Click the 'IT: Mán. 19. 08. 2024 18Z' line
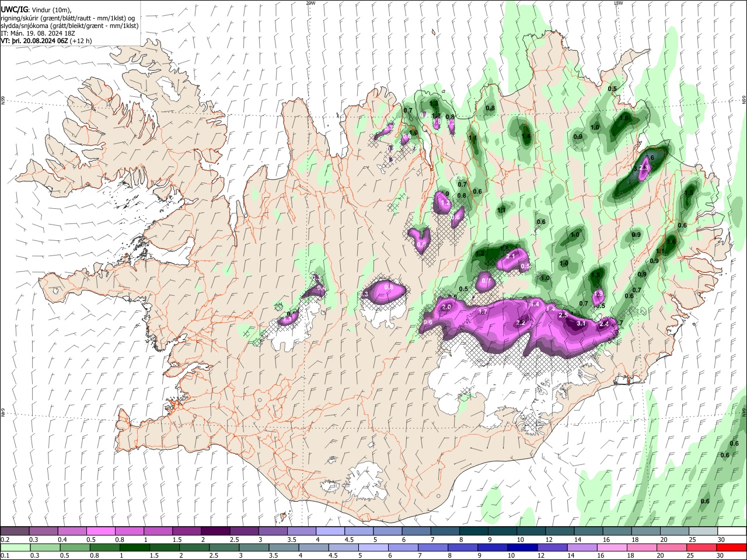 coord(38,33)
